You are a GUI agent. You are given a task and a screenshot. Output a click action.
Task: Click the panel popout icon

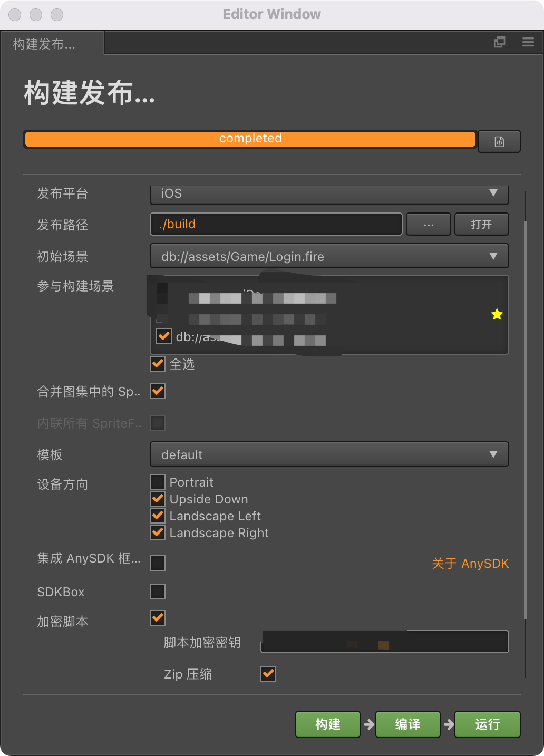tap(499, 42)
